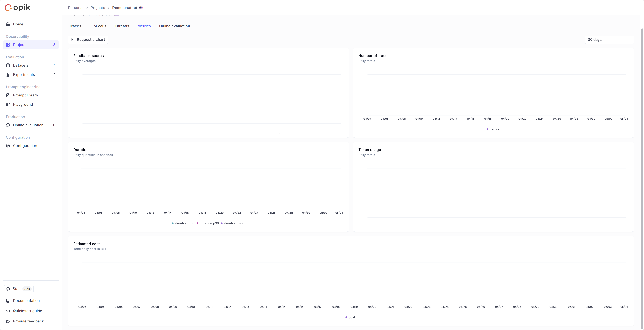Click the Projects breadcrumb link
The width and height of the screenshot is (644, 330).
coord(98,8)
